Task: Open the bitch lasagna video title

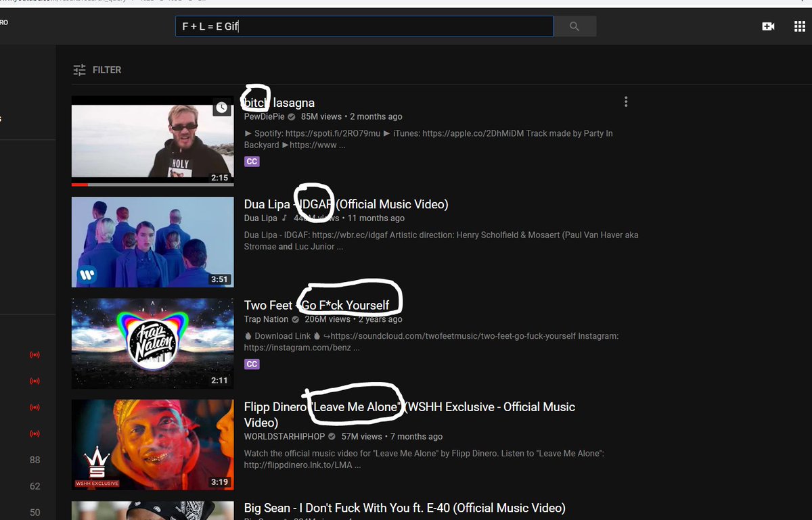Action: tap(279, 103)
